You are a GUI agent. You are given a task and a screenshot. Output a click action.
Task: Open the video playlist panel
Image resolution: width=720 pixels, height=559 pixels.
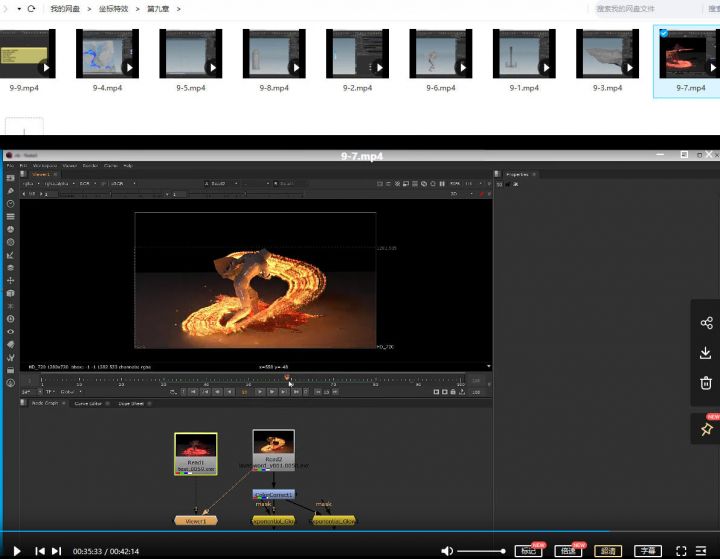point(701,551)
